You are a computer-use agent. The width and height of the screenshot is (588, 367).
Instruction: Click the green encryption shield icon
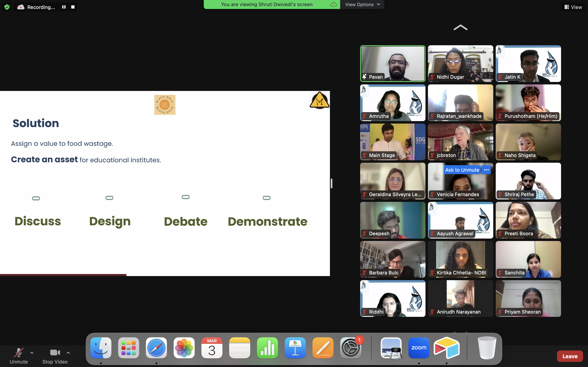(7, 7)
